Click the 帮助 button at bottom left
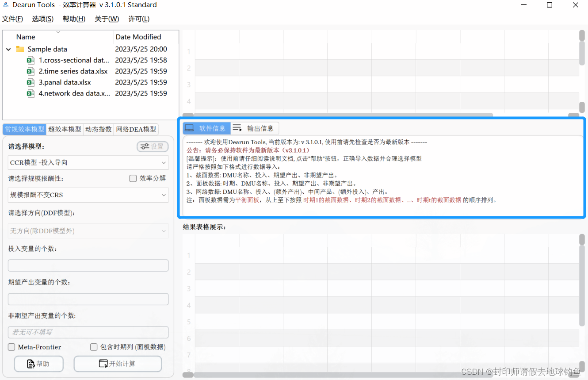Image resolution: width=588 pixels, height=380 pixels. (38, 363)
